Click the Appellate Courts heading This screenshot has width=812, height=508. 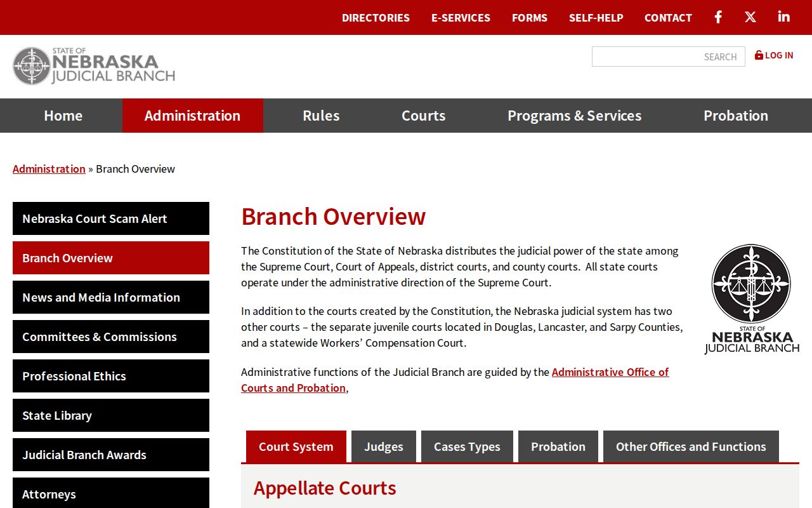pyautogui.click(x=325, y=488)
